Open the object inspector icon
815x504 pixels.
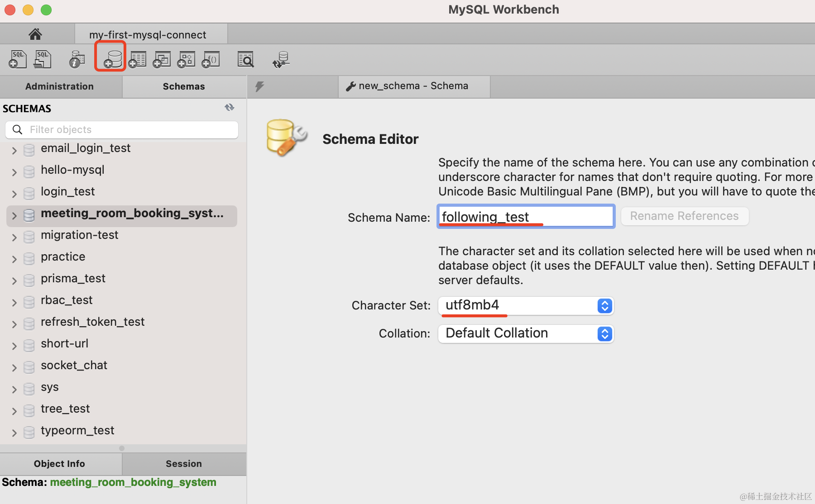click(77, 59)
